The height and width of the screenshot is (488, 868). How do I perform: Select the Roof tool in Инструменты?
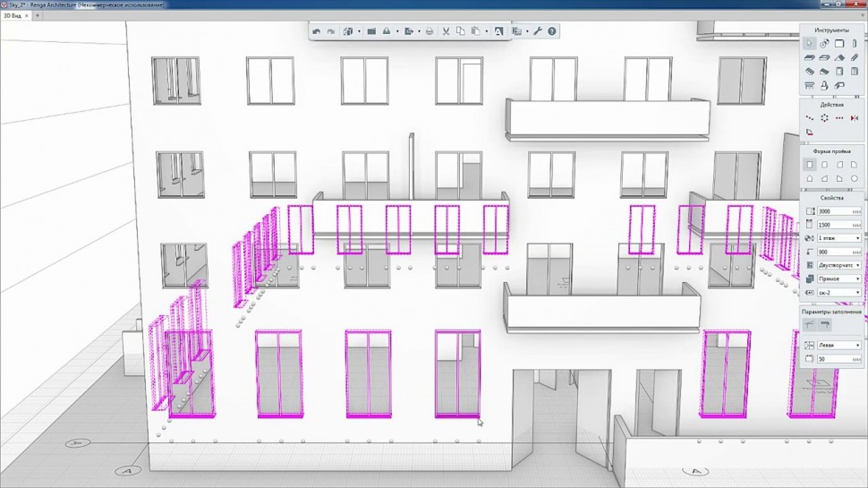tap(839, 57)
